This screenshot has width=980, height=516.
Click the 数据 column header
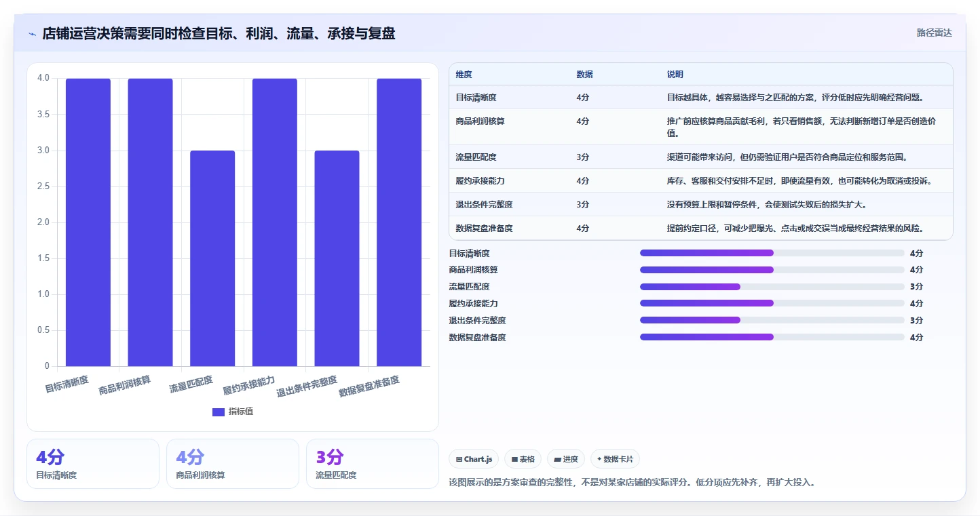[x=585, y=75]
